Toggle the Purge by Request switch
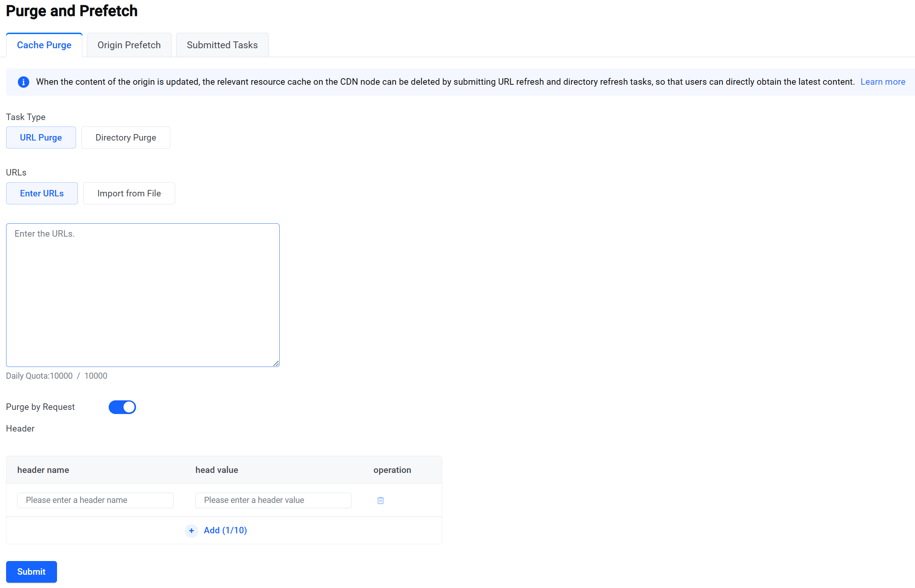The image size is (915, 588). tap(122, 407)
